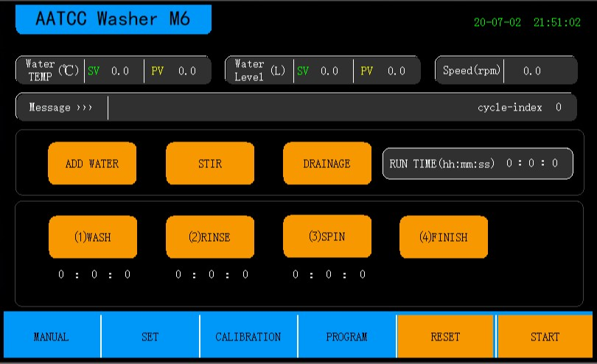The height and width of the screenshot is (364, 597).
Task: Hit the orange RESET button
Action: click(x=445, y=337)
